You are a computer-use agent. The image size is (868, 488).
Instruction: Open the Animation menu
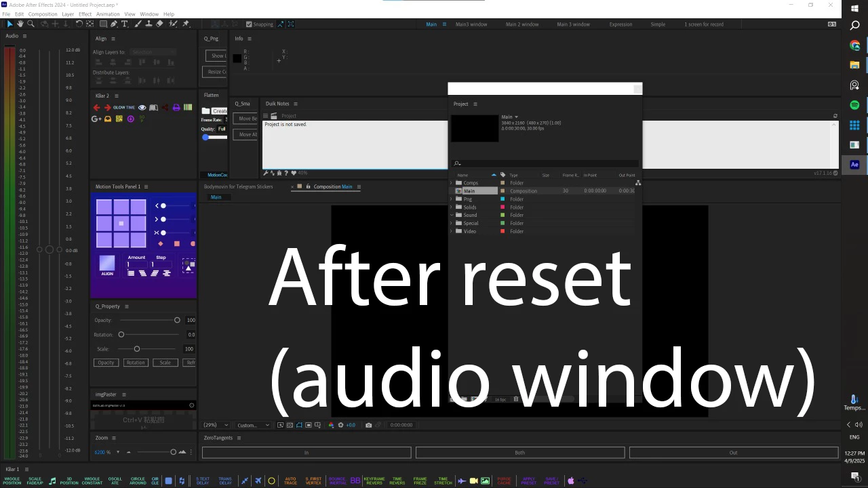(108, 14)
